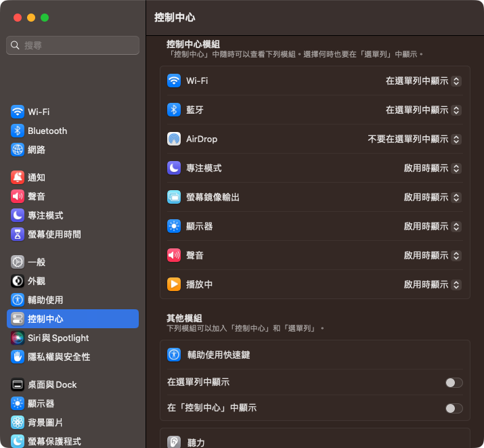
Task: Click the 聽力 row label
Action: tap(196, 443)
